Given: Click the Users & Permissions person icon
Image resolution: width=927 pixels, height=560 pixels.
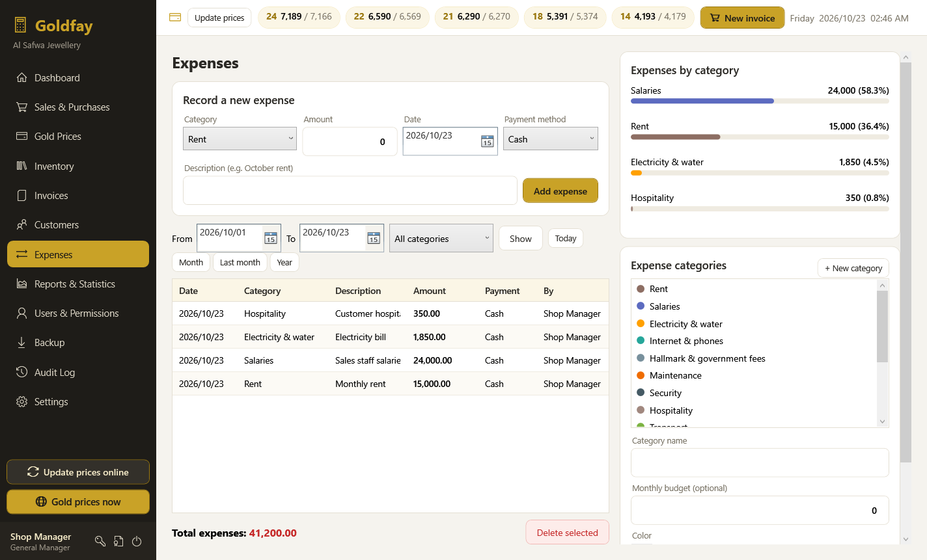Looking at the screenshot, I should pos(22,313).
